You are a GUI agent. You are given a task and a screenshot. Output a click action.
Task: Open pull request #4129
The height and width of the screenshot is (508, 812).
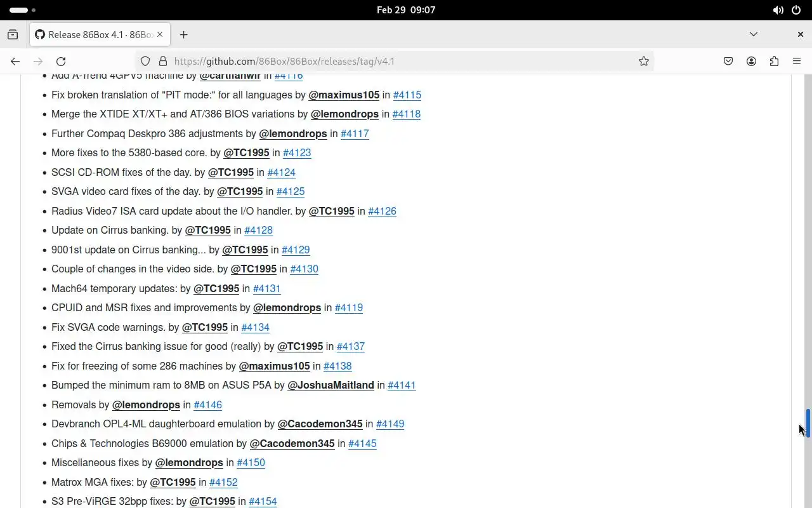(296, 250)
